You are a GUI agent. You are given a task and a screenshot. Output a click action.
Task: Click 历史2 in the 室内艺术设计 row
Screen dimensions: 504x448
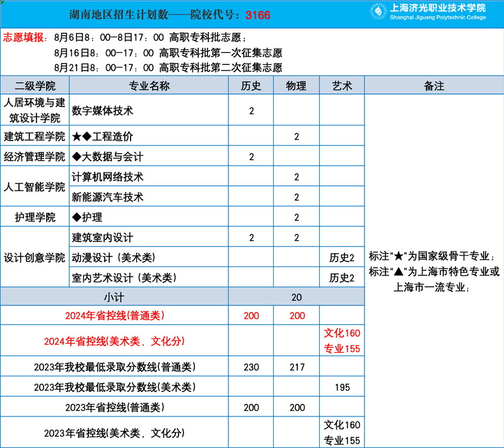[342, 278]
